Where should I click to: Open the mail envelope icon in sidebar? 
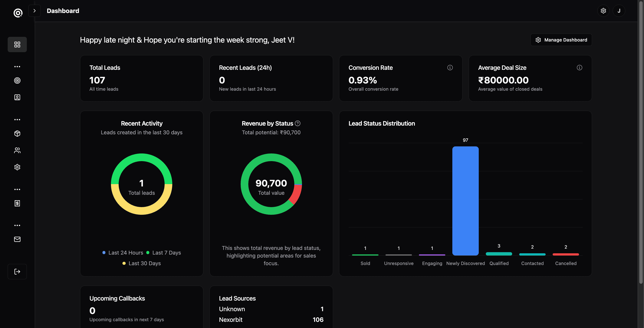point(17,239)
